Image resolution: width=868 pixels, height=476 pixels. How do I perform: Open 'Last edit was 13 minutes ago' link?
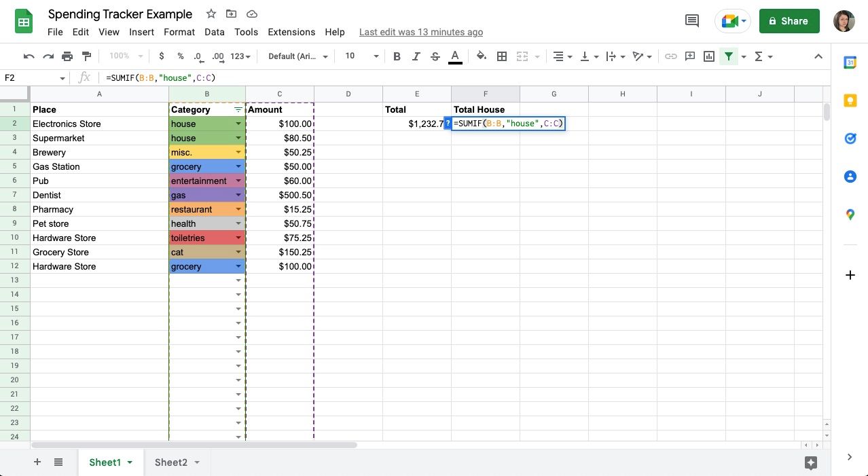421,32
